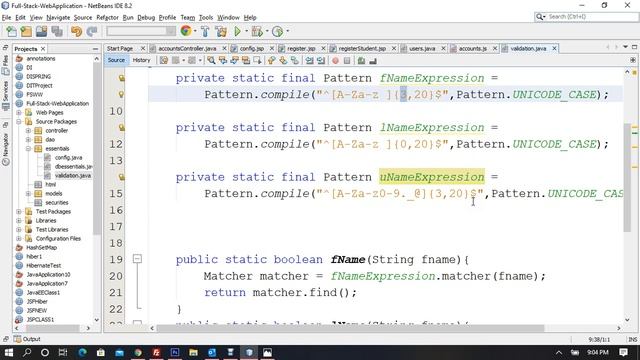The height and width of the screenshot is (360, 640).
Task: Switch to register.jsp tab
Action: click(x=301, y=48)
